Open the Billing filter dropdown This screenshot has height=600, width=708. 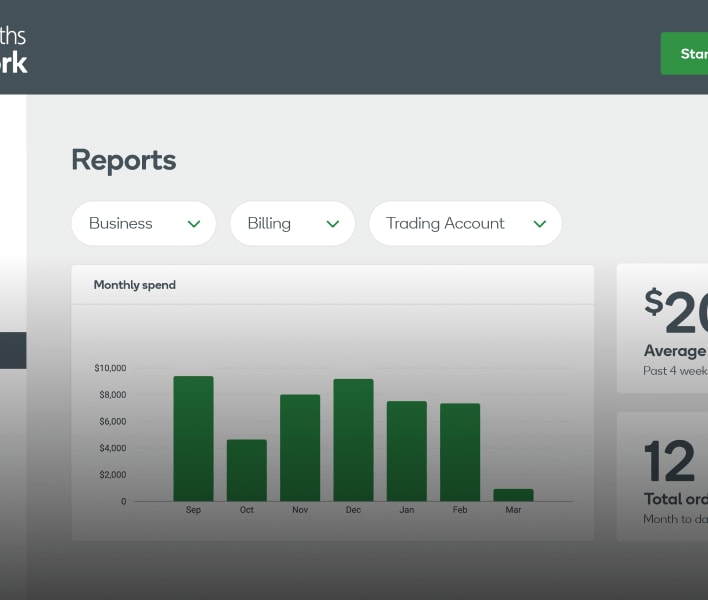click(x=292, y=224)
